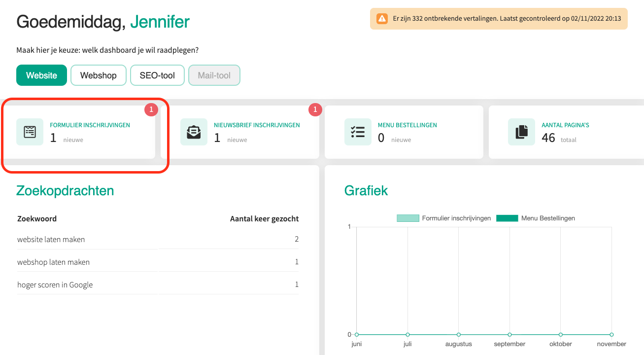Click the augustus data point on chart
Screen dimensions: 644x355
[459, 335]
